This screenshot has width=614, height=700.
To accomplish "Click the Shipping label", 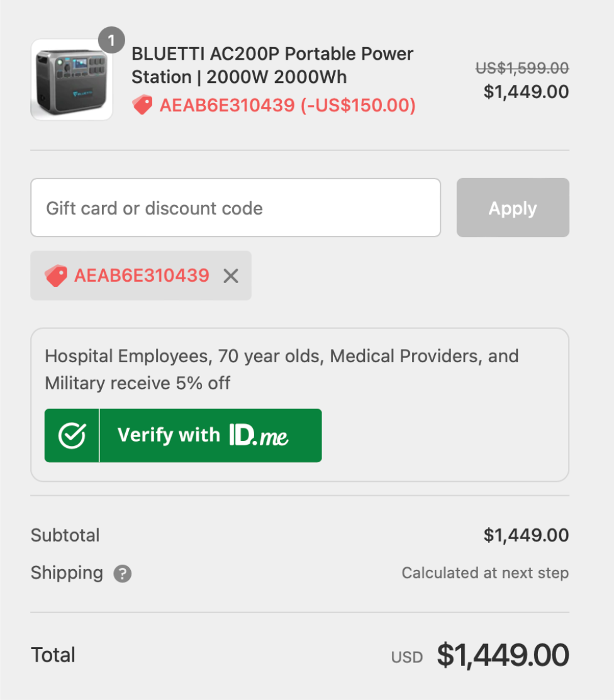I will tap(67, 573).
